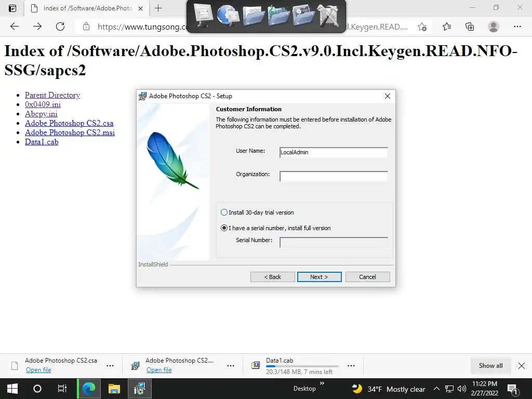The height and width of the screenshot is (399, 532).
Task: Click the User Name field
Action: pyautogui.click(x=334, y=152)
